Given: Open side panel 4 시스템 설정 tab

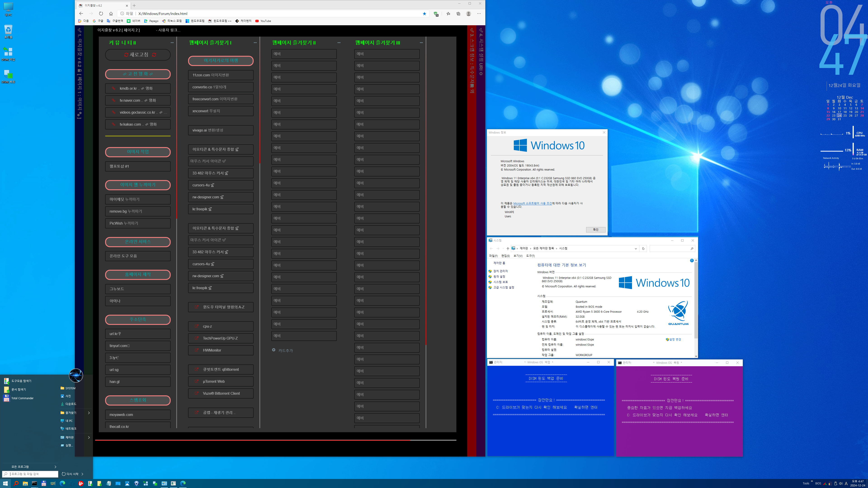Looking at the screenshot, I should 481,52.
